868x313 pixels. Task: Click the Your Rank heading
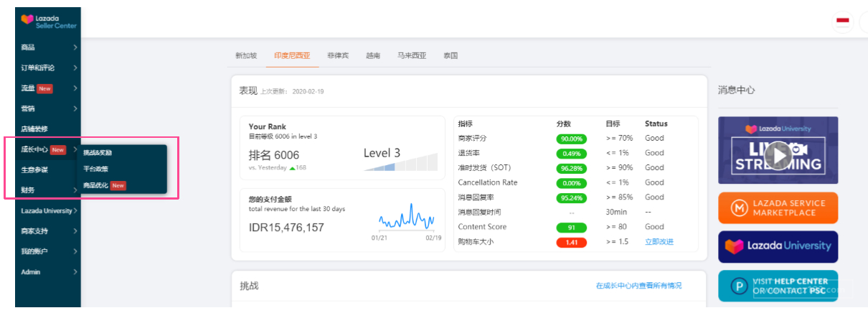coord(268,126)
